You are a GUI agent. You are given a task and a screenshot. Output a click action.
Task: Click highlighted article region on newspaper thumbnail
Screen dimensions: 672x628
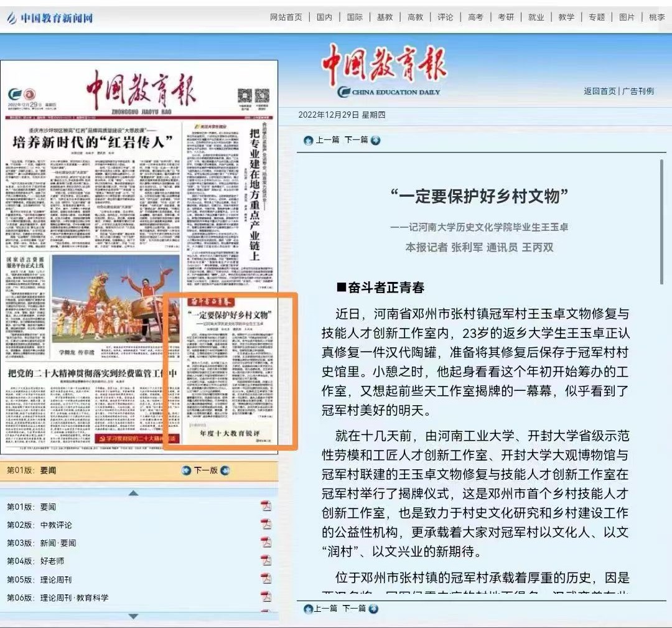[230, 371]
